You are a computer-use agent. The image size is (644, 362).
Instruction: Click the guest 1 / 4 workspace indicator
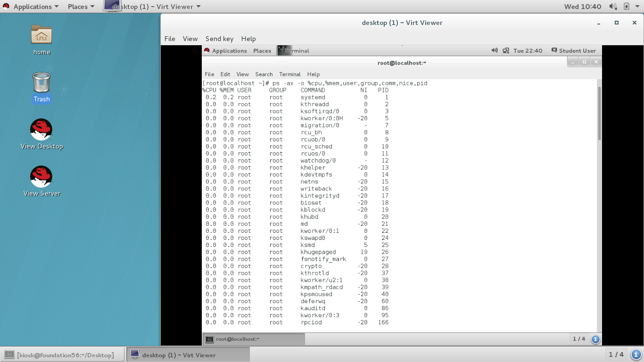tap(579, 339)
